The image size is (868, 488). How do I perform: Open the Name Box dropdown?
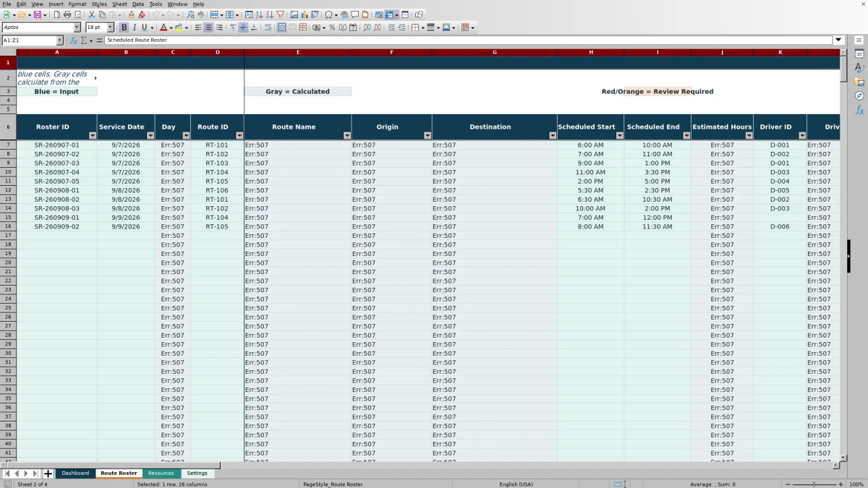click(x=59, y=40)
